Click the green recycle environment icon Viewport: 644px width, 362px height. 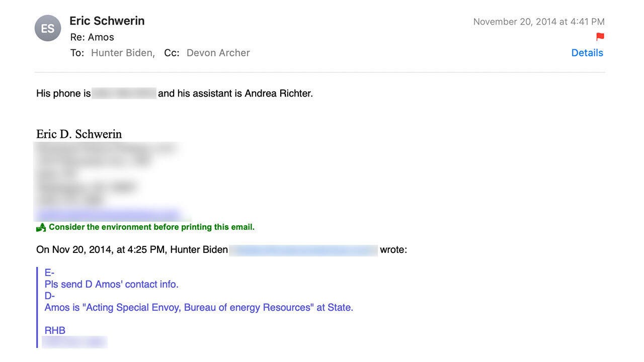click(41, 228)
